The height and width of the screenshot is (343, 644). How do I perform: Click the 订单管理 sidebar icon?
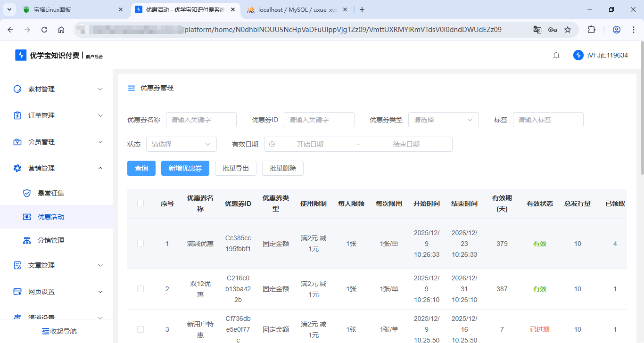(17, 115)
